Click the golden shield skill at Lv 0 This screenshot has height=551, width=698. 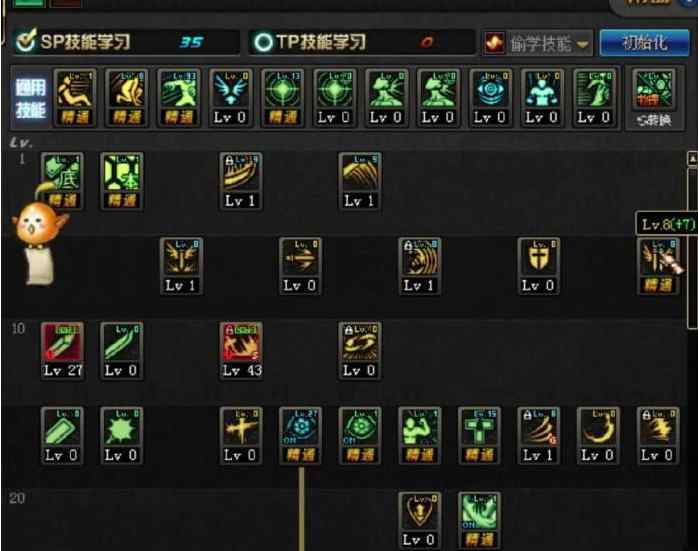coord(538,266)
